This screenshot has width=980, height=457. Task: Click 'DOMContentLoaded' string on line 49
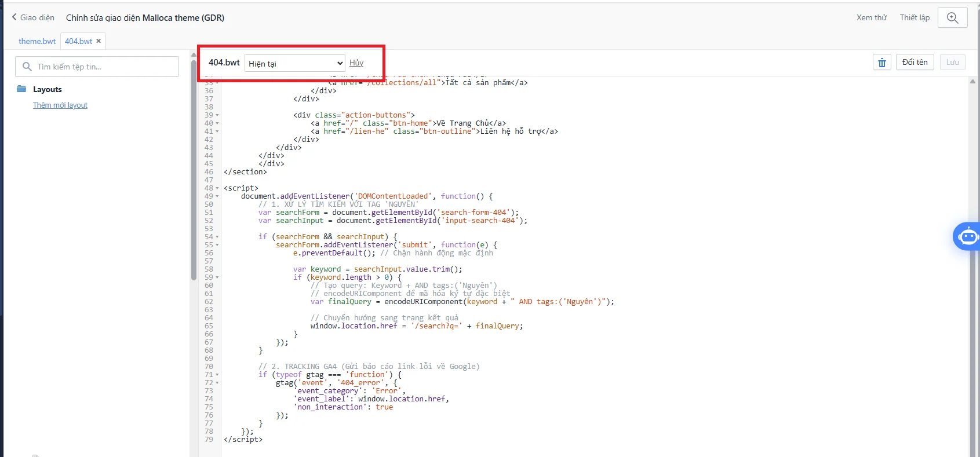click(393, 196)
